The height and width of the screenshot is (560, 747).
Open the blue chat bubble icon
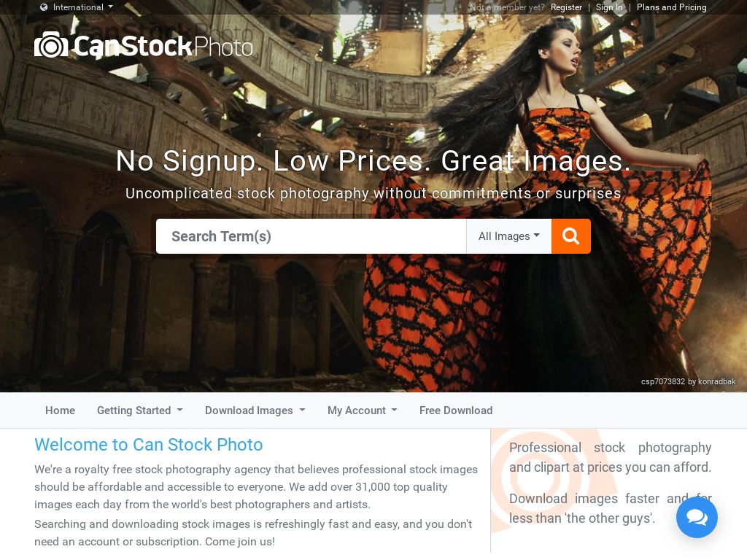[697, 517]
